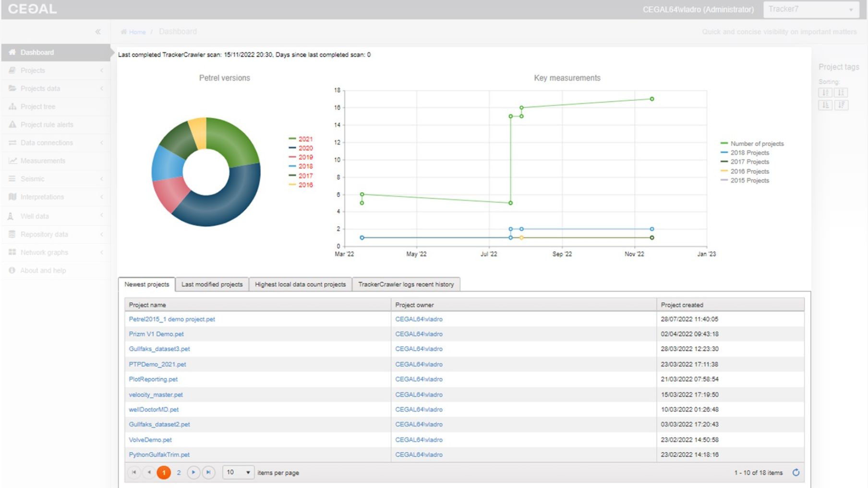Click the Repository data database icon

pyautogui.click(x=12, y=234)
